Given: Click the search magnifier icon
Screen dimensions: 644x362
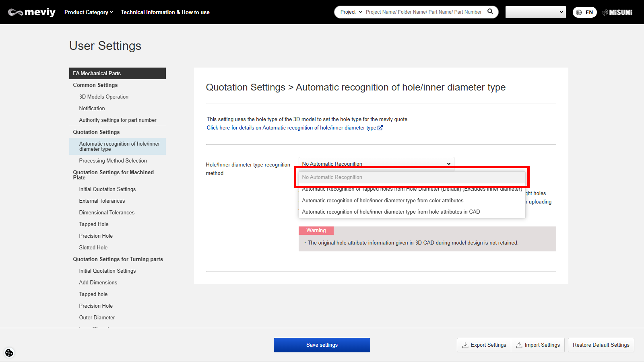Looking at the screenshot, I should (490, 12).
